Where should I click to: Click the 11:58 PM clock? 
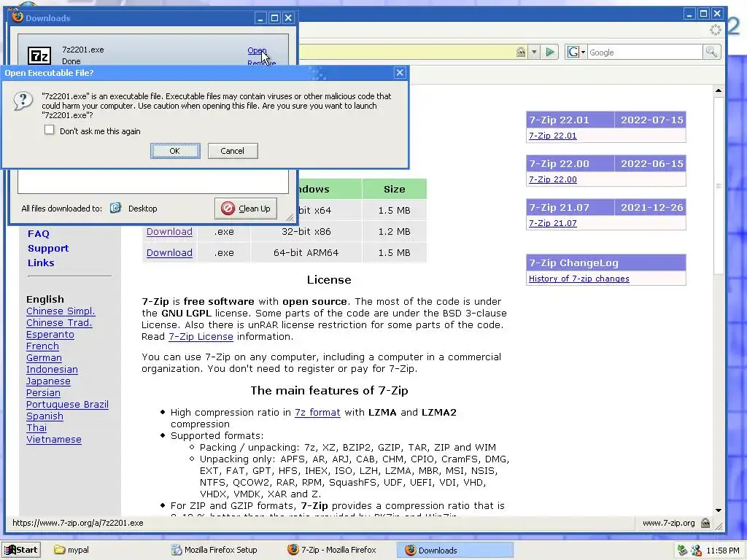(x=723, y=551)
